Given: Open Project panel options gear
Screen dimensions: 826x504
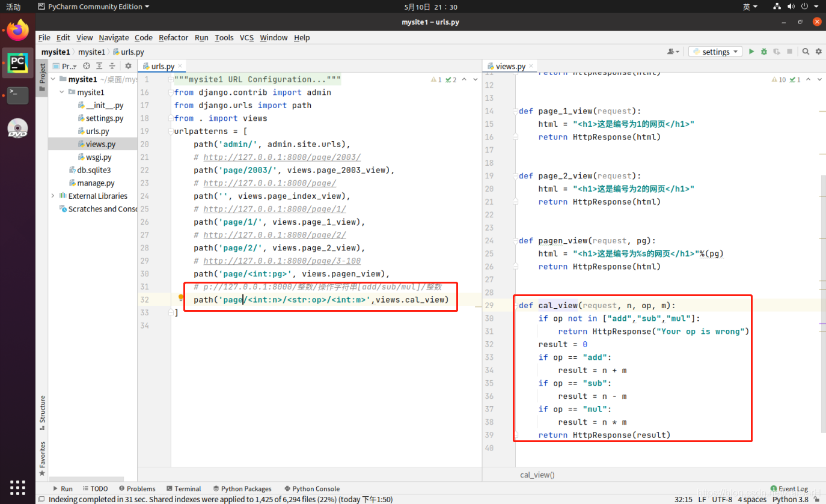Looking at the screenshot, I should click(128, 66).
